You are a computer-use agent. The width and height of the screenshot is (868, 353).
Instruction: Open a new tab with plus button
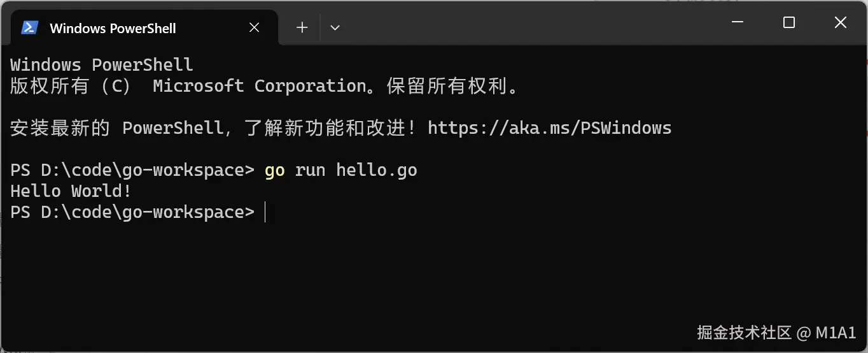tap(302, 27)
